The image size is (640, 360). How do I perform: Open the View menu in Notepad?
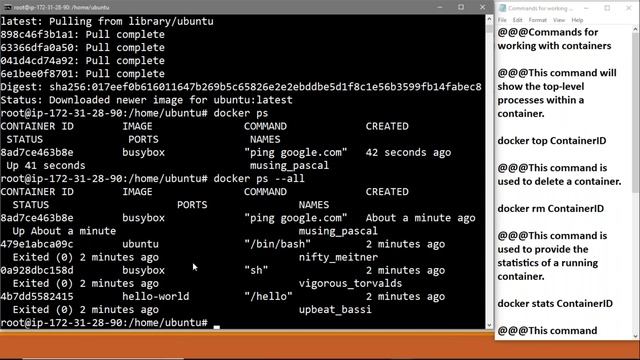pyautogui.click(x=559, y=20)
